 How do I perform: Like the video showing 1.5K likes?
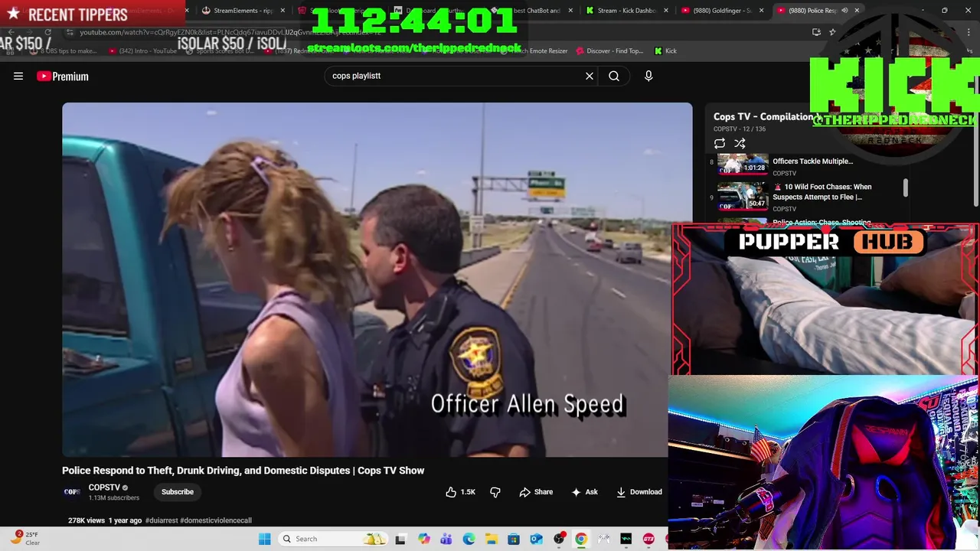[x=460, y=492]
